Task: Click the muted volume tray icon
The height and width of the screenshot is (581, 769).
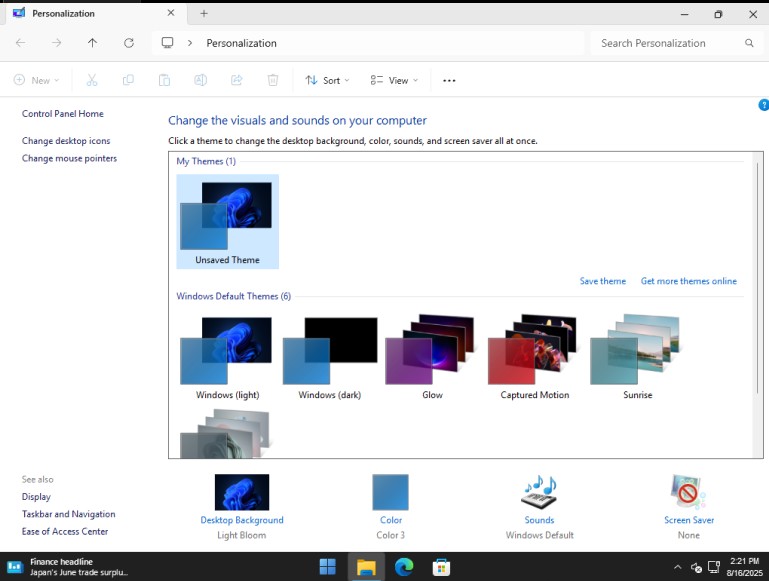Action: pos(696,567)
